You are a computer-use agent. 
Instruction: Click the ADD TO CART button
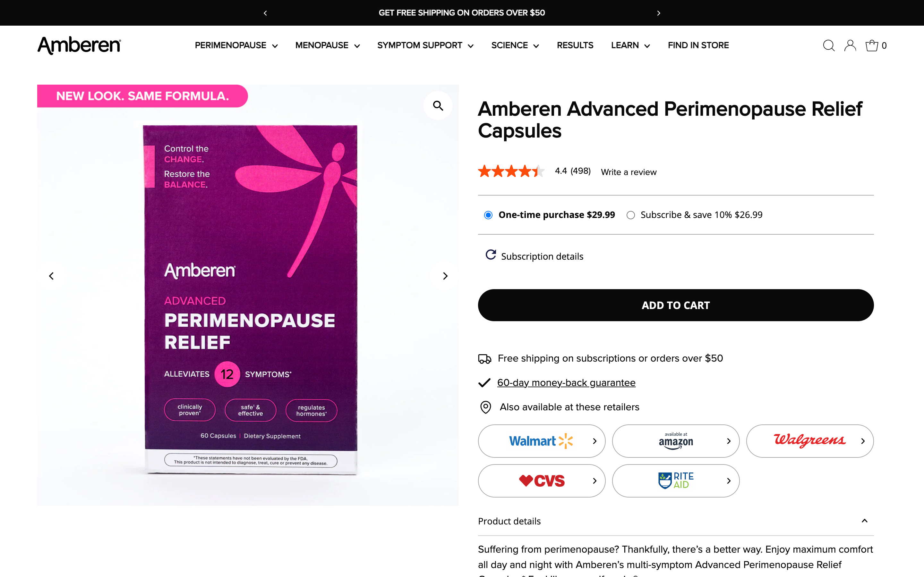[675, 305]
